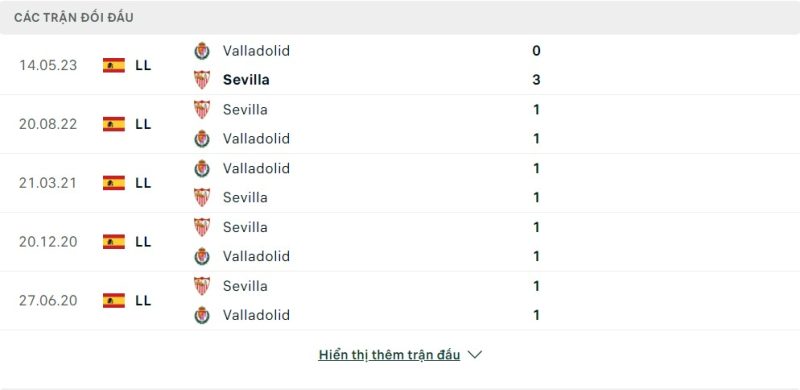Click Spain flag beside 21.03.21 match
This screenshot has height=390, width=800.
[x=114, y=183]
